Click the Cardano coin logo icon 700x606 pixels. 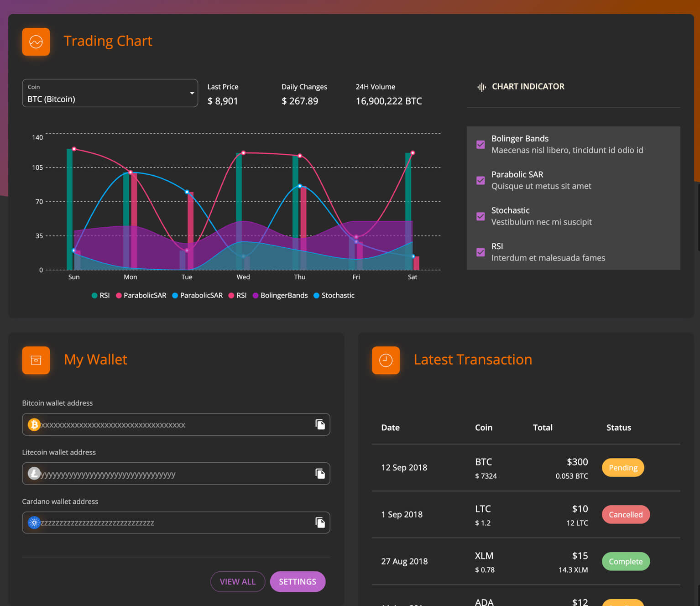(34, 523)
